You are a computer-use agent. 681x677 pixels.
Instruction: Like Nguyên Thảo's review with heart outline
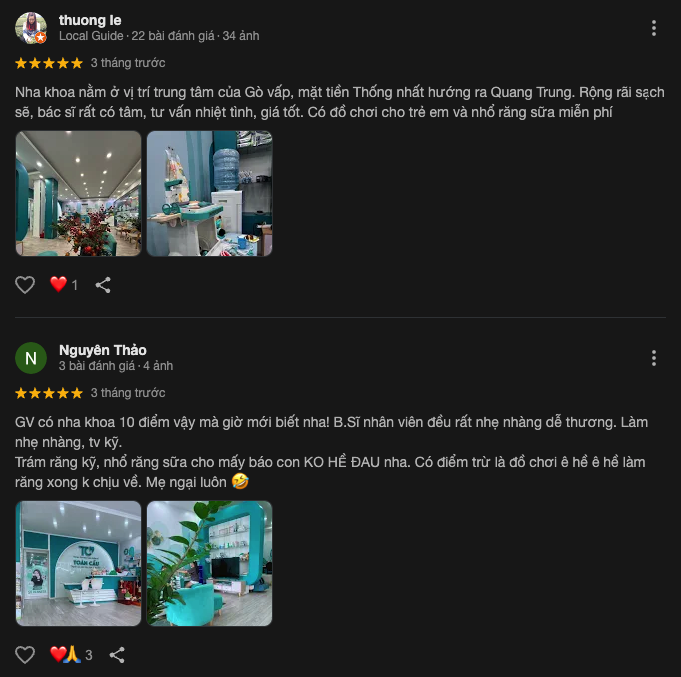(x=25, y=655)
